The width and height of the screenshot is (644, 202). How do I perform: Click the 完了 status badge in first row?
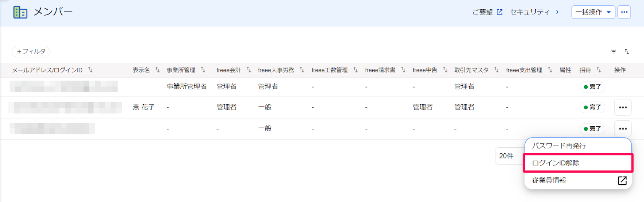pyautogui.click(x=592, y=87)
